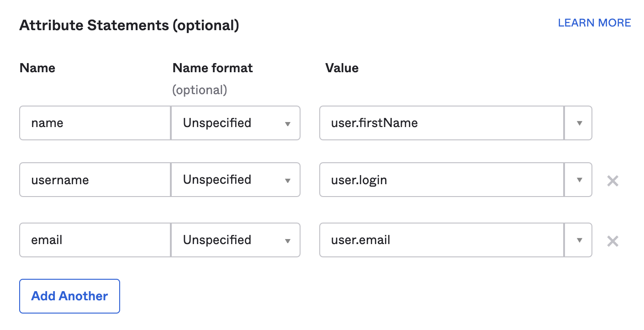Click the Name column header label
Screen dimensions: 644x330
[37, 68]
